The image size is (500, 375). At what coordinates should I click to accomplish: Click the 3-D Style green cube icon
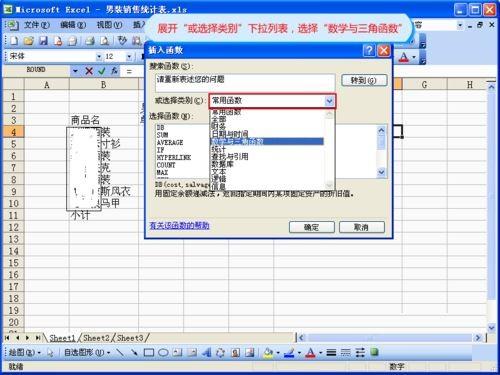point(374,352)
